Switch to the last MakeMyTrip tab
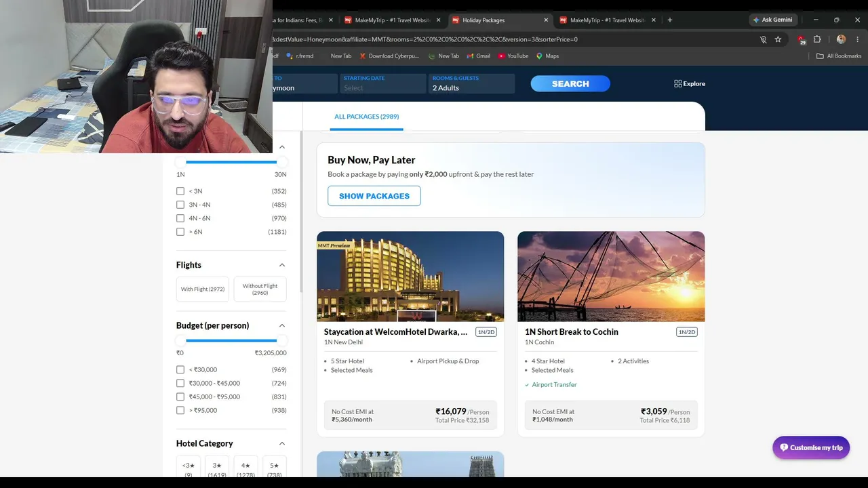868x488 pixels. click(x=607, y=20)
